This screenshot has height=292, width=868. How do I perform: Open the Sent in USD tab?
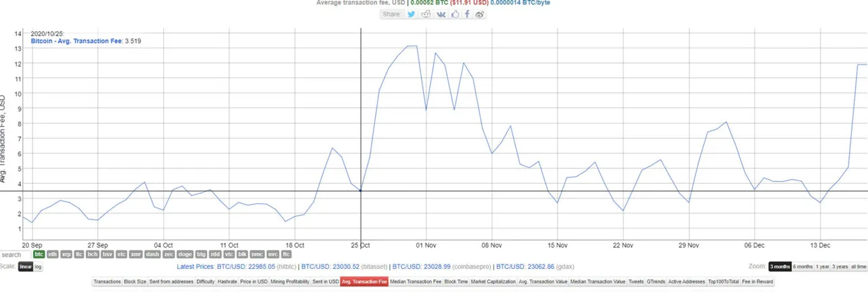click(325, 281)
